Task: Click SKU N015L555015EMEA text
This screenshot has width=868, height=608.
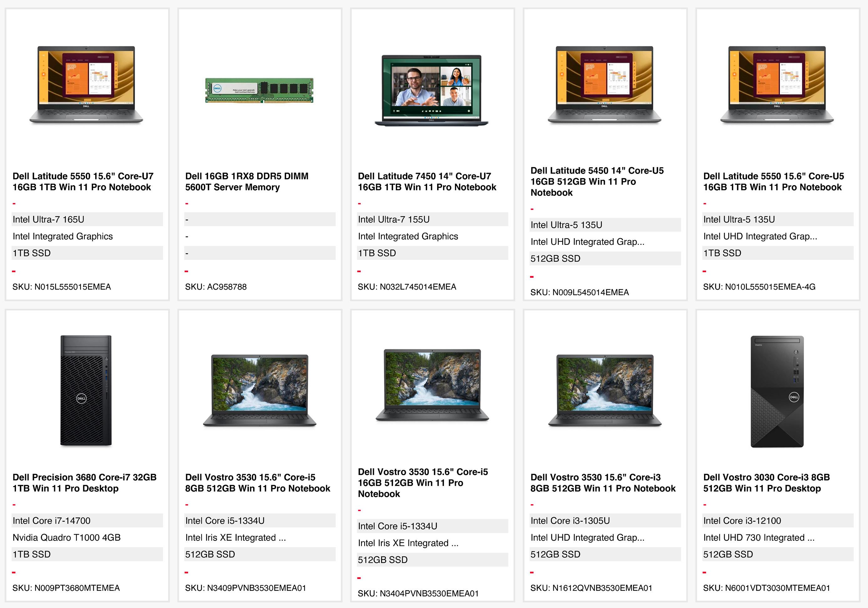Action: point(62,287)
